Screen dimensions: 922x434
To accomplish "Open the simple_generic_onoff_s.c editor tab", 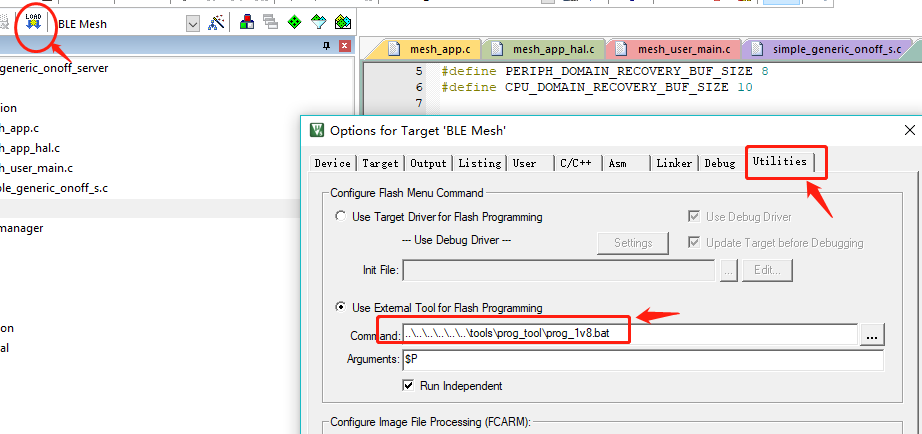I will 829,49.
